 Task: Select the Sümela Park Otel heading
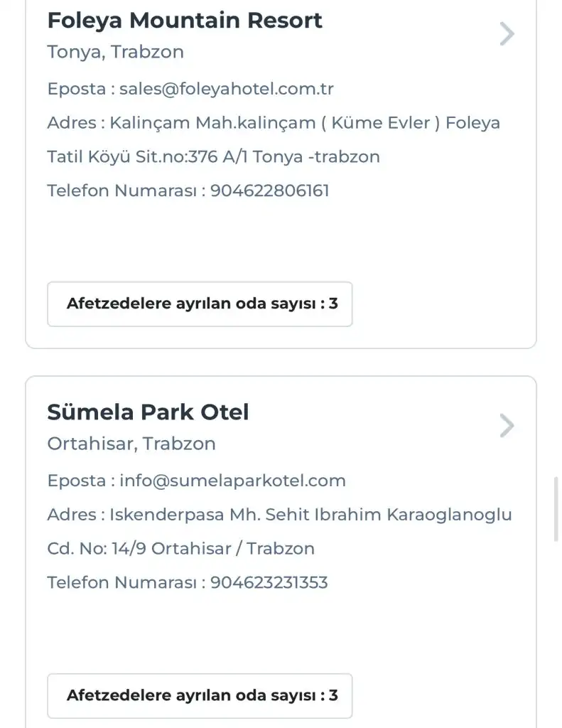click(x=148, y=412)
